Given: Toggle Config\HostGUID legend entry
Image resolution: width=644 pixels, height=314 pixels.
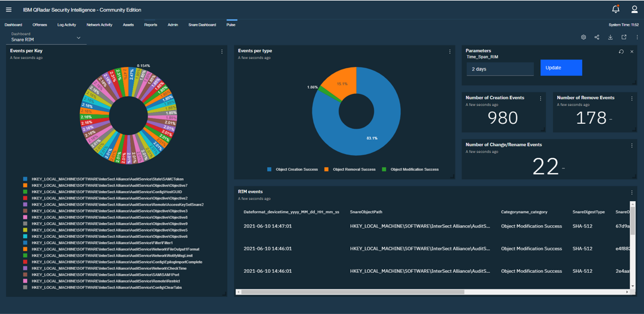Looking at the screenshot, I should (x=102, y=192).
